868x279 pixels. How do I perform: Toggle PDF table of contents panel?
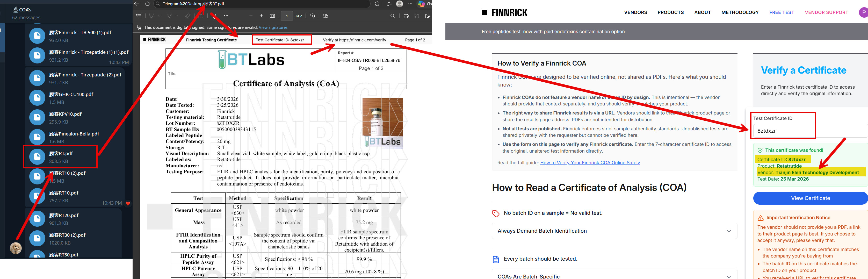139,16
